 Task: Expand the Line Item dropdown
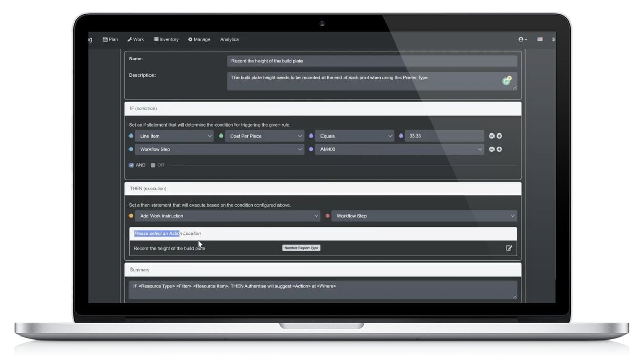(x=175, y=136)
